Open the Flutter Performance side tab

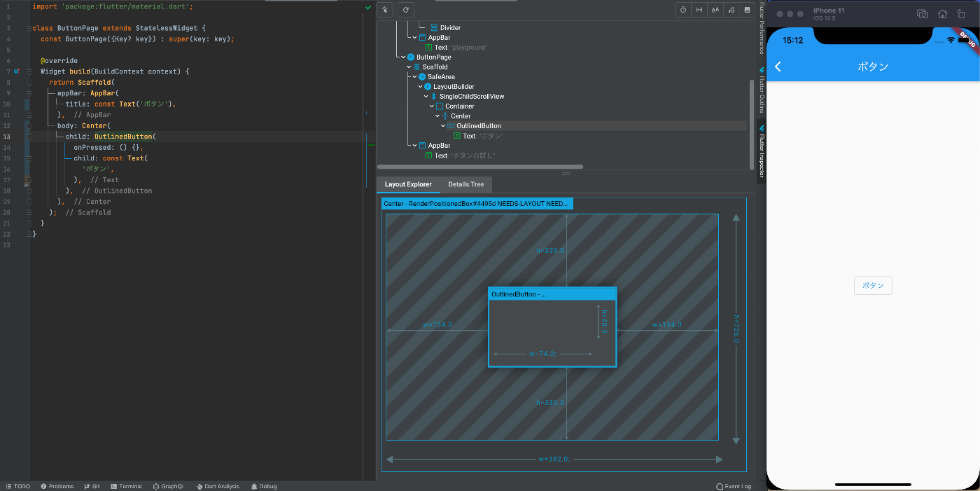[x=762, y=29]
